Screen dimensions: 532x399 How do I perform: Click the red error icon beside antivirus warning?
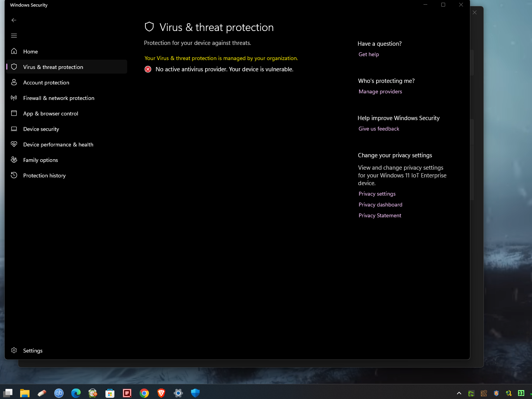(148, 69)
